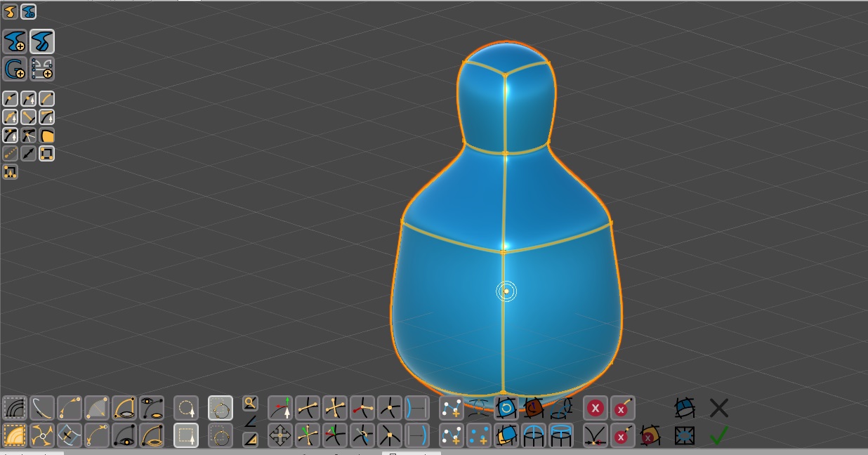This screenshot has width=868, height=455.
Task: Click the red X with dashed orange curve icon
Action: coord(622,436)
